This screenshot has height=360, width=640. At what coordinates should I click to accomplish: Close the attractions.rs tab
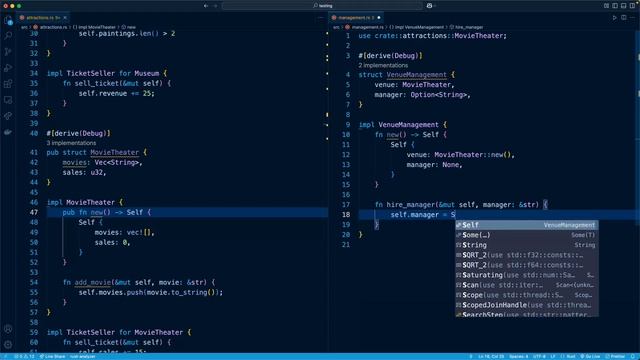[x=65, y=18]
